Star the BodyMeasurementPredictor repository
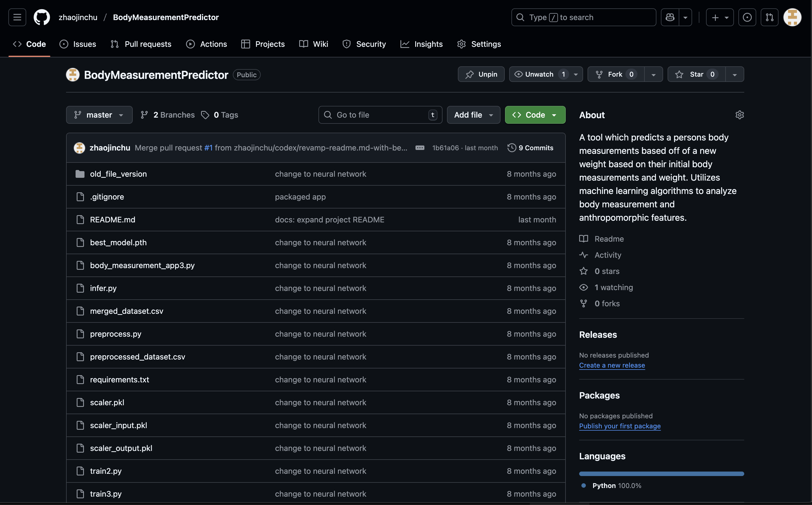The image size is (812, 505). click(x=696, y=74)
